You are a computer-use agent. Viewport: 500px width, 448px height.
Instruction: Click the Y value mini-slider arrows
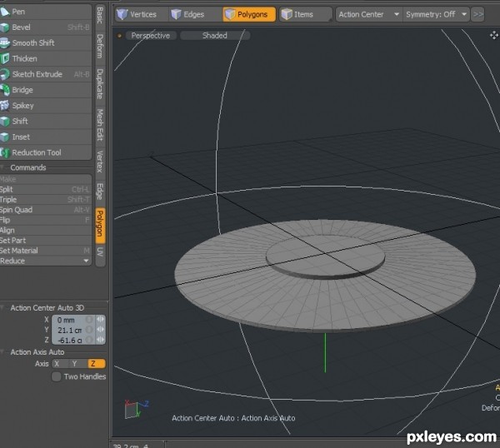tap(100, 330)
